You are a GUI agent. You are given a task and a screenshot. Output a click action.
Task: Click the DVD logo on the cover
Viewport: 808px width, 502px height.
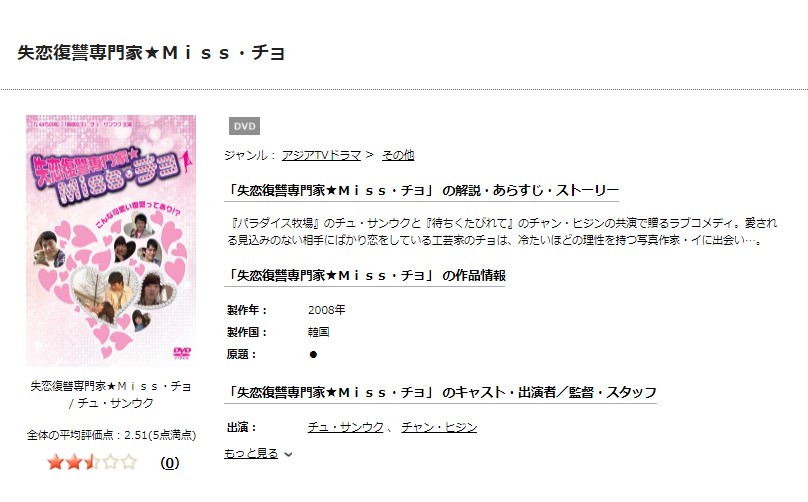pos(182,353)
